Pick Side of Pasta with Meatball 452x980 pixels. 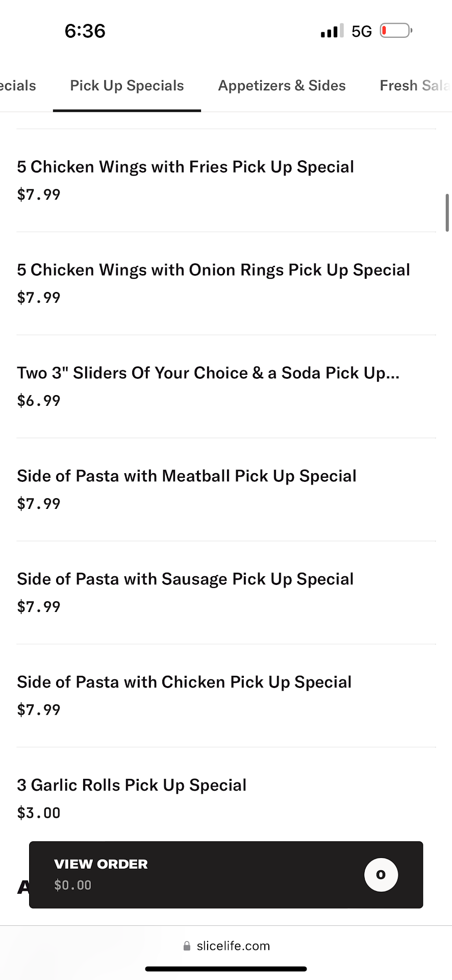pyautogui.click(x=186, y=476)
